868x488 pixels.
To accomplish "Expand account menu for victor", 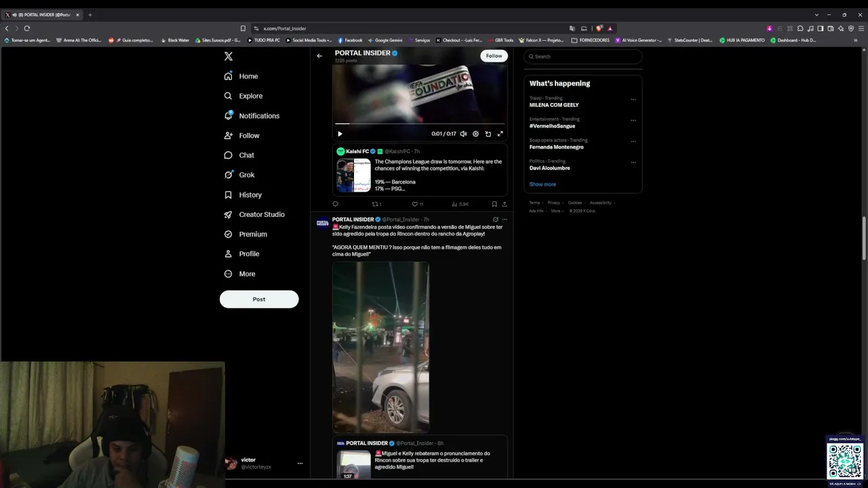I will click(x=300, y=464).
